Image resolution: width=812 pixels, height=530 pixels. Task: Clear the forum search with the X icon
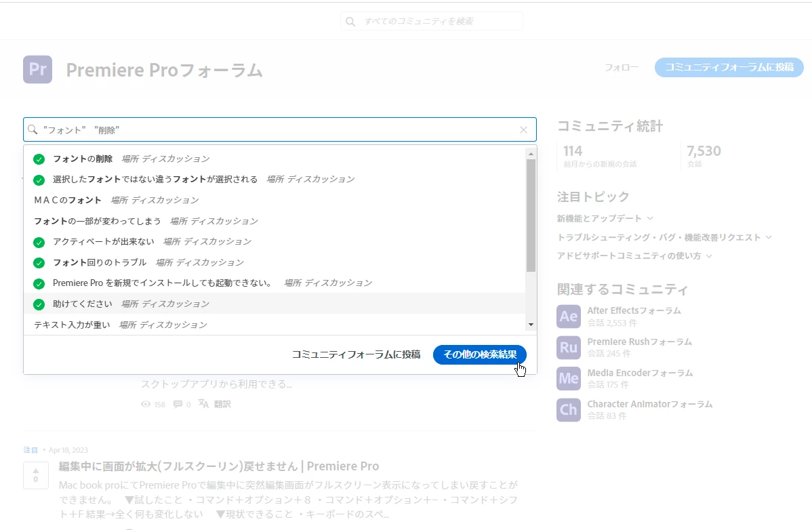click(x=523, y=130)
